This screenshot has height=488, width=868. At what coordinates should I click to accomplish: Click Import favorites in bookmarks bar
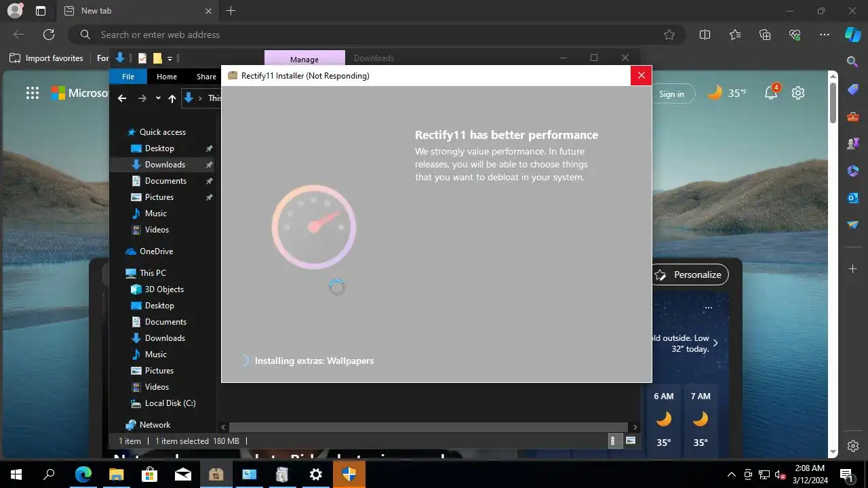(46, 58)
